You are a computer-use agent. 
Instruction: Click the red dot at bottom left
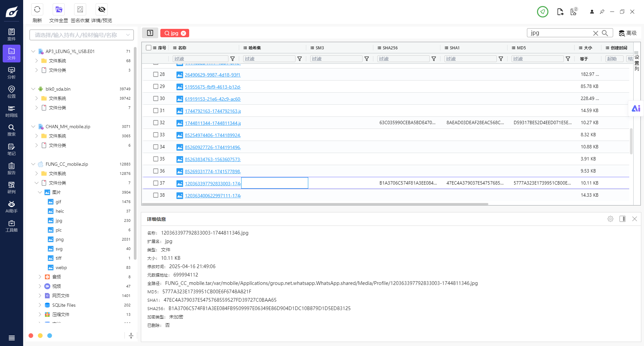coord(31,336)
